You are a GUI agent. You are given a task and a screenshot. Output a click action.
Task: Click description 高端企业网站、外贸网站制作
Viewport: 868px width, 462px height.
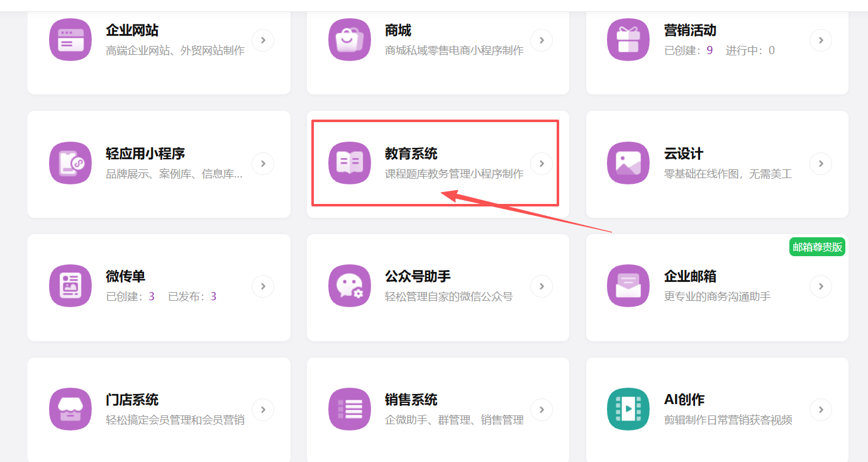pyautogui.click(x=175, y=50)
